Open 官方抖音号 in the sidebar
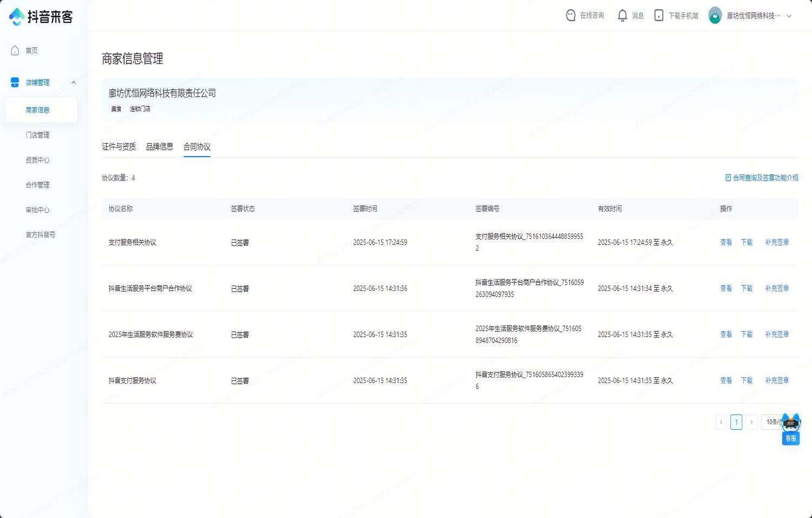The height and width of the screenshot is (518, 812). pyautogui.click(x=41, y=235)
